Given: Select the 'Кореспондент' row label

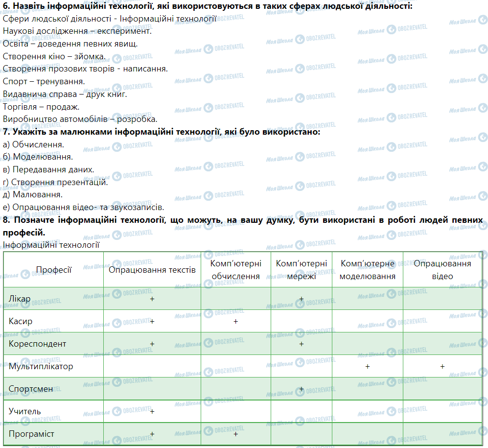Looking at the screenshot, I should coord(37,344).
